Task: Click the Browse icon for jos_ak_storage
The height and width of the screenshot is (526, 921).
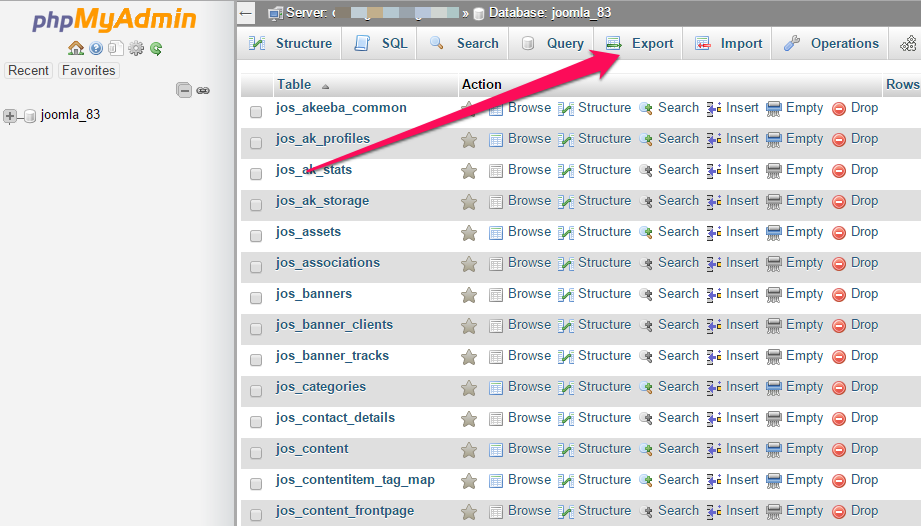Action: coord(496,202)
